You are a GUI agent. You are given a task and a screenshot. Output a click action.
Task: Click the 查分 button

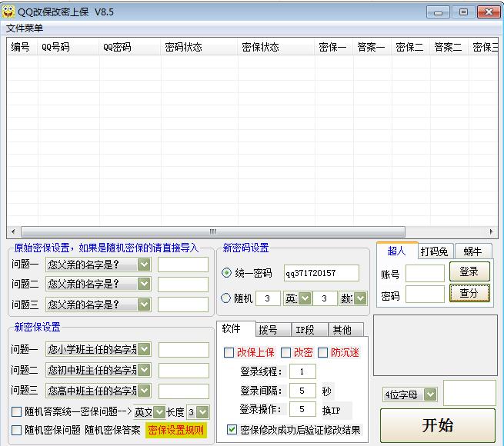(469, 293)
